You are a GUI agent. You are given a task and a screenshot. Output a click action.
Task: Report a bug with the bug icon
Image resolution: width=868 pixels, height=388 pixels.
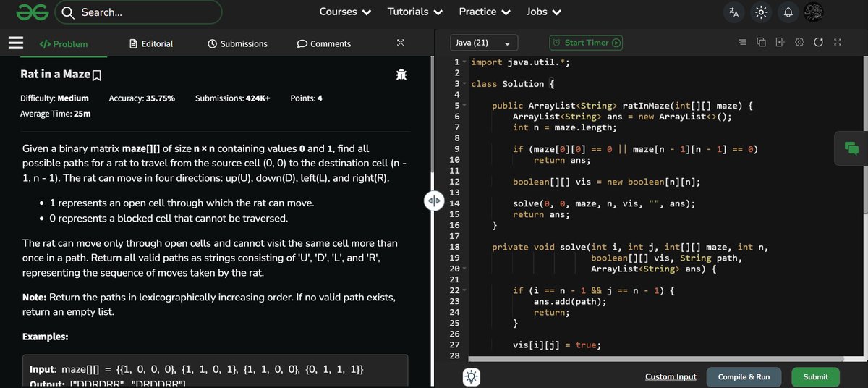pos(401,74)
